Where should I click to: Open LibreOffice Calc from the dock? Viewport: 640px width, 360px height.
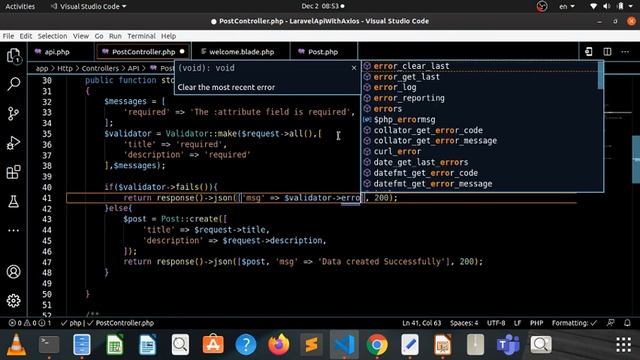pos(115,345)
